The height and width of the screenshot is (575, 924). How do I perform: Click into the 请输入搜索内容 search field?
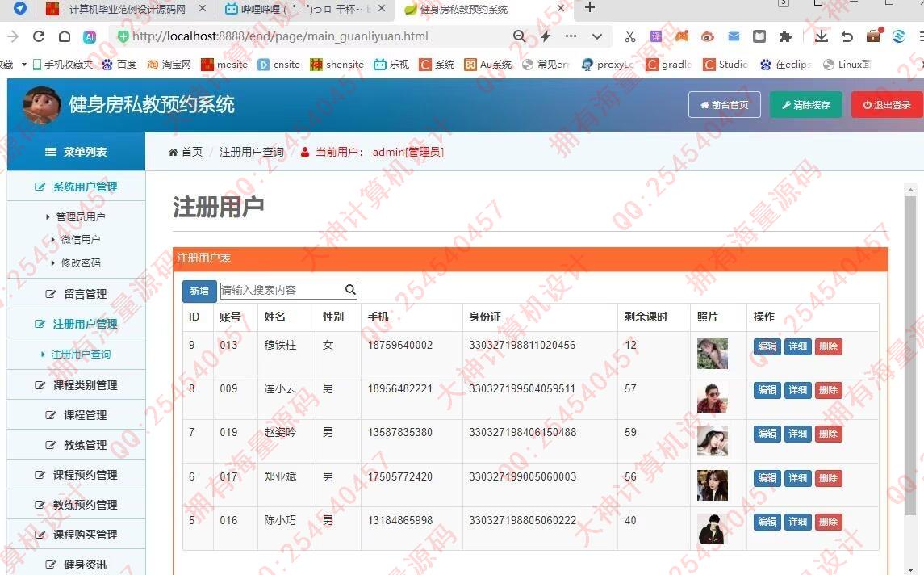tap(281, 290)
